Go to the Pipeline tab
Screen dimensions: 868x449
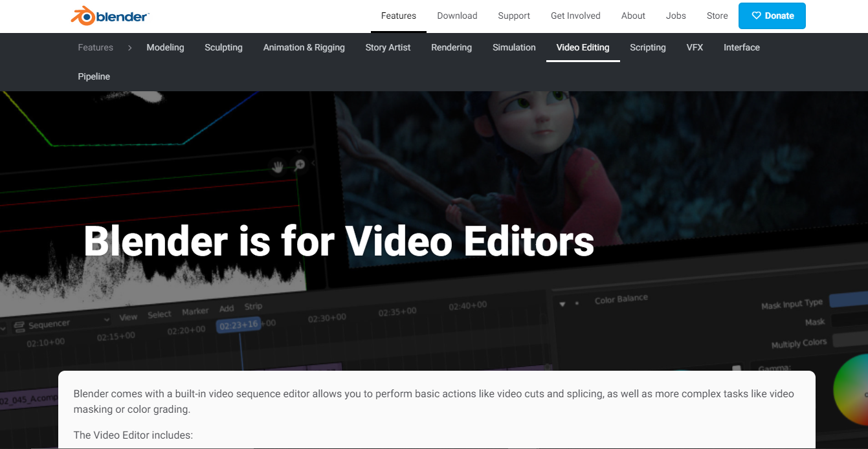(94, 76)
